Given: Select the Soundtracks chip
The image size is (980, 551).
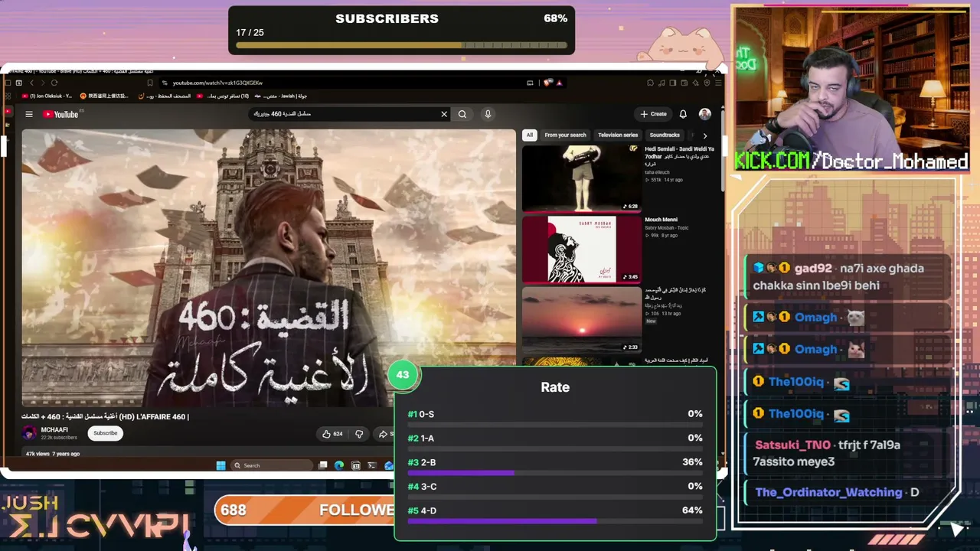Looking at the screenshot, I should point(665,135).
